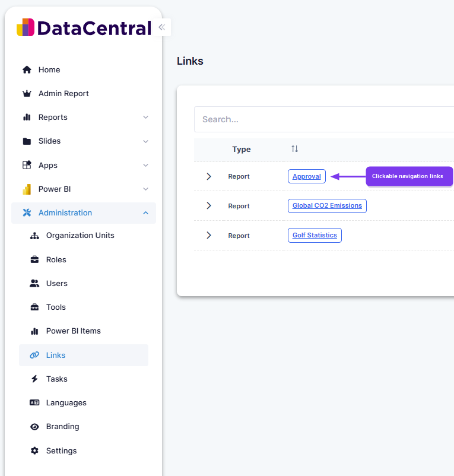Click the Type column header
454x476 pixels.
[x=242, y=150]
